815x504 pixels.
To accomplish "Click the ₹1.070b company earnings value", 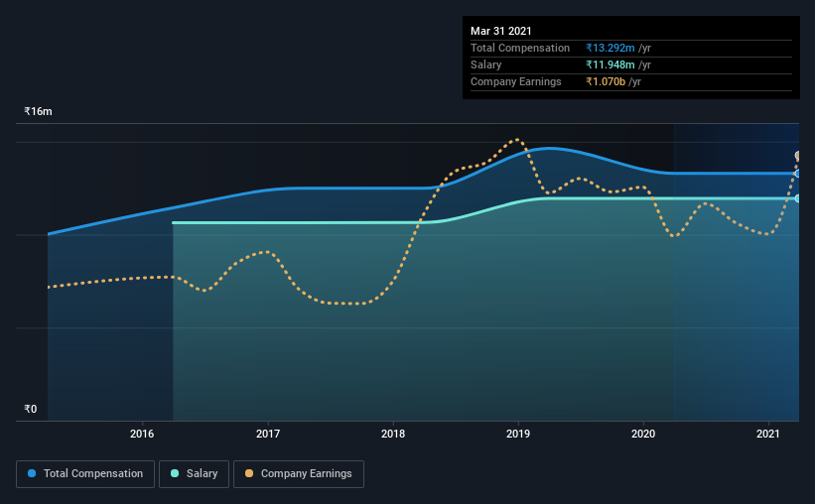I will pyautogui.click(x=606, y=81).
